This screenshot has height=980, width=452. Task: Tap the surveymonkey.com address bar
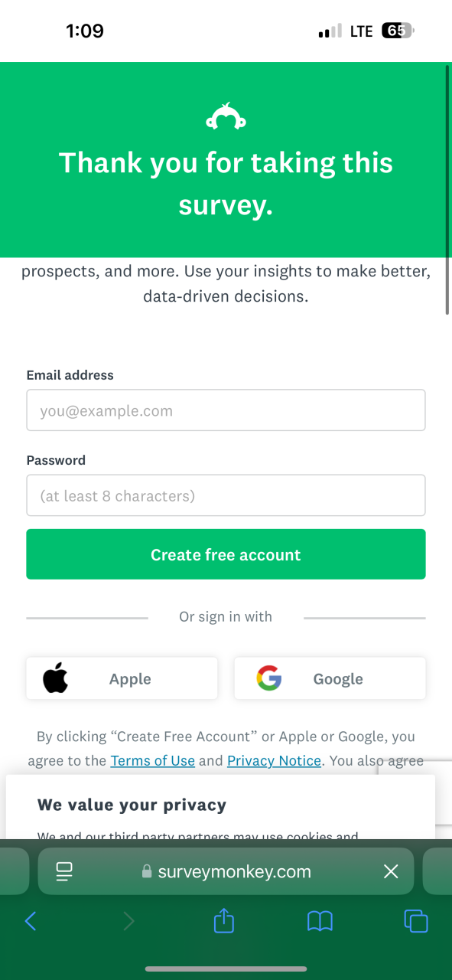click(x=226, y=871)
